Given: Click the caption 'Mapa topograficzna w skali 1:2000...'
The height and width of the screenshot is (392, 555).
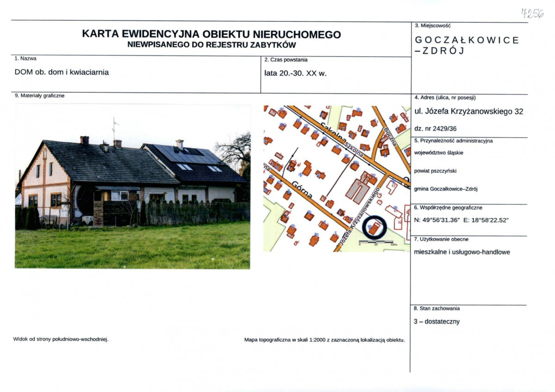Looking at the screenshot, I should (x=324, y=340).
